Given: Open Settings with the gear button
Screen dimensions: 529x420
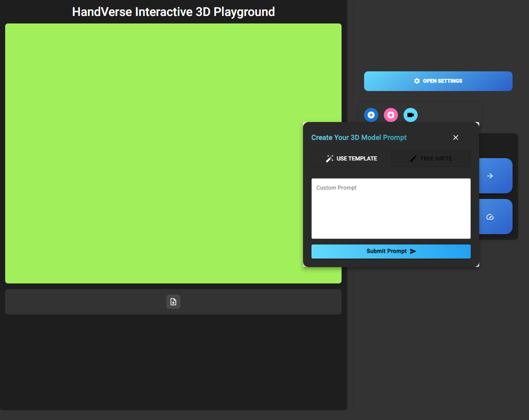Looking at the screenshot, I should [438, 81].
